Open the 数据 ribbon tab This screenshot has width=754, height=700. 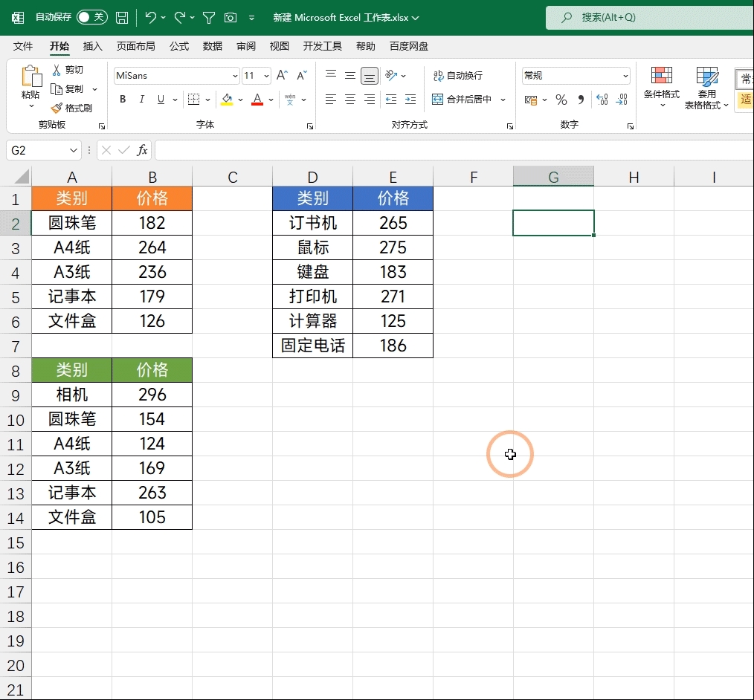point(212,45)
